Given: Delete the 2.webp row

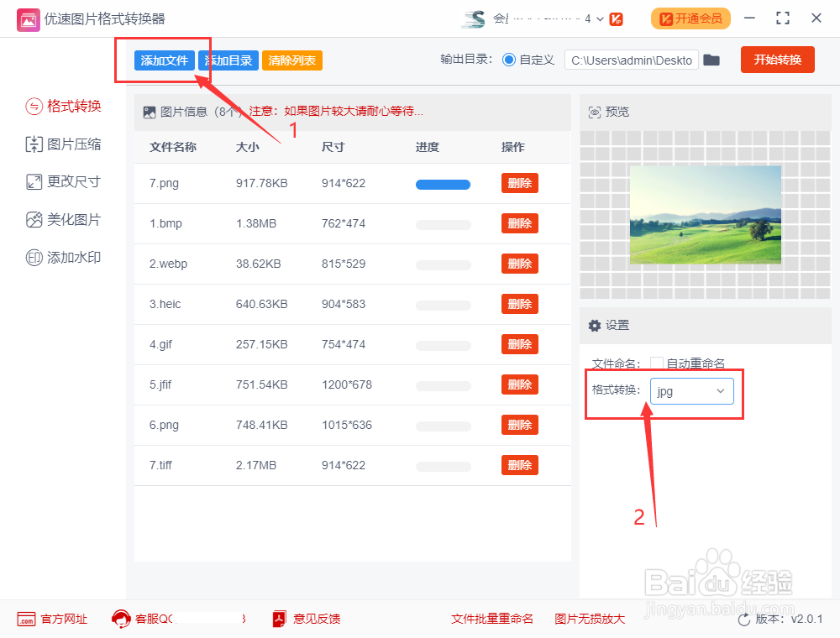Looking at the screenshot, I should click(520, 264).
